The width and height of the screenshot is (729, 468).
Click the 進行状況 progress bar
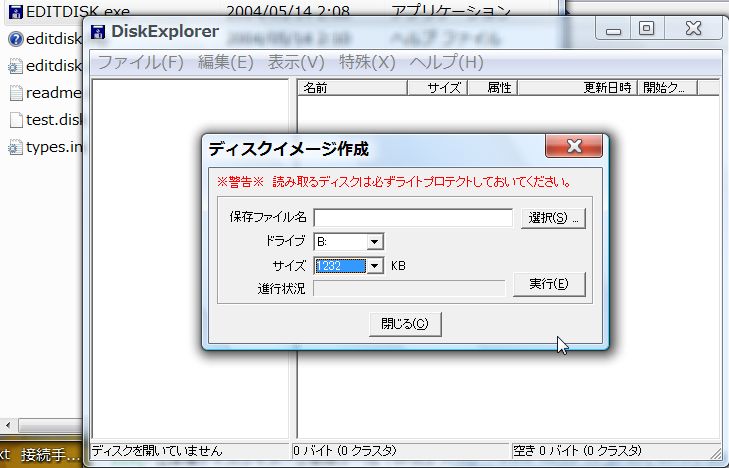point(409,288)
